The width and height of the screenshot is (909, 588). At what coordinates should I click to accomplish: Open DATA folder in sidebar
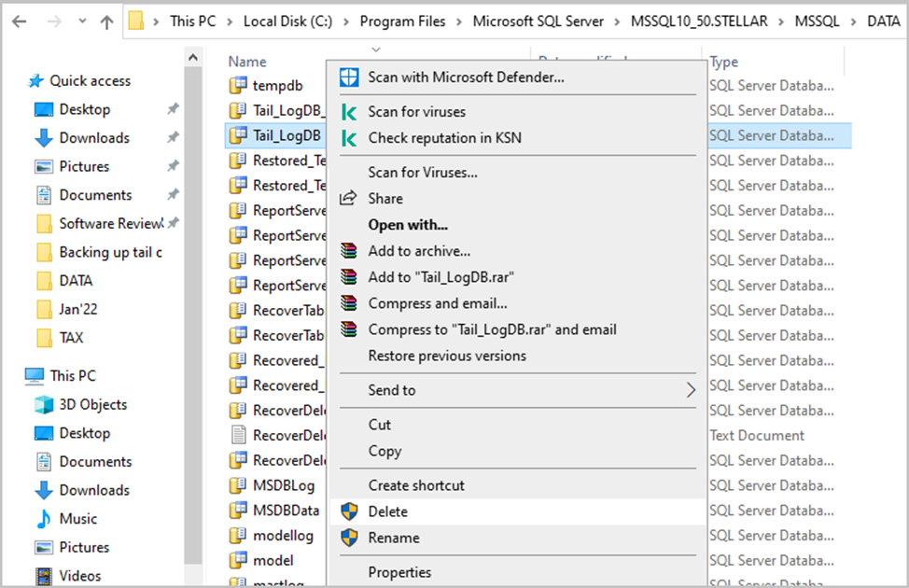click(x=76, y=281)
